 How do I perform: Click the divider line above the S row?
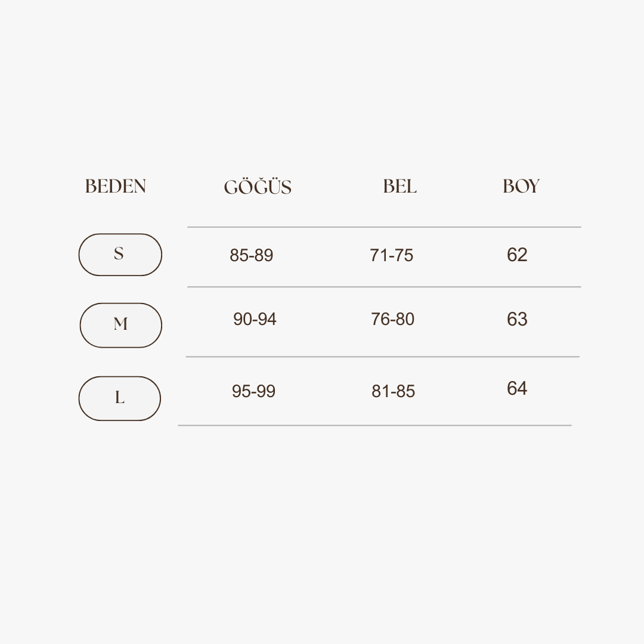point(383,227)
